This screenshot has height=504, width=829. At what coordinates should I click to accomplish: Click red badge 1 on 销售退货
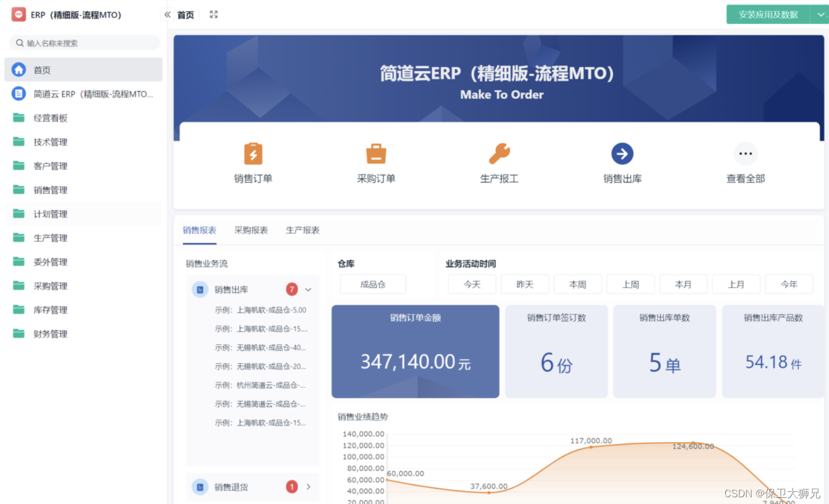292,487
